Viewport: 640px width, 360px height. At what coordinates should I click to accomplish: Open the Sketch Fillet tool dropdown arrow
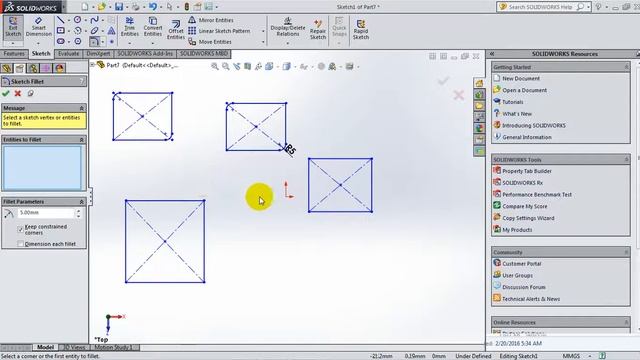102,42
